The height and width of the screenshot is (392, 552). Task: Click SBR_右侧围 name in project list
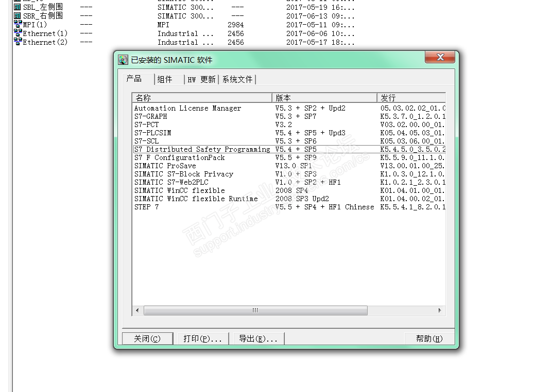click(43, 16)
